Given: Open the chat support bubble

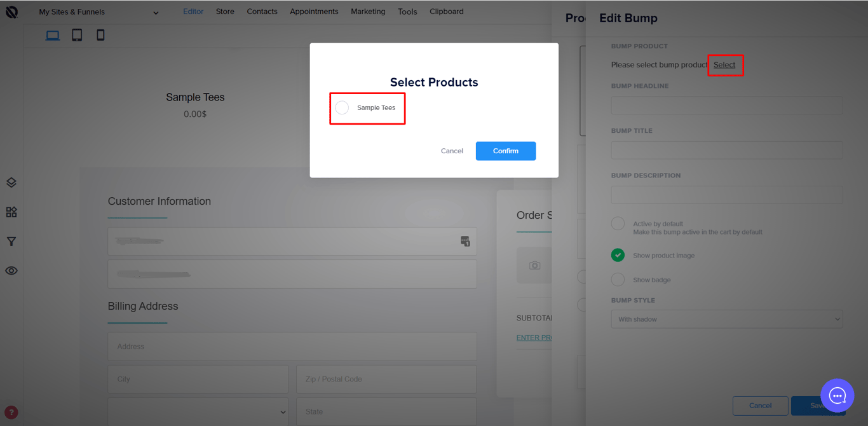Looking at the screenshot, I should click(837, 396).
